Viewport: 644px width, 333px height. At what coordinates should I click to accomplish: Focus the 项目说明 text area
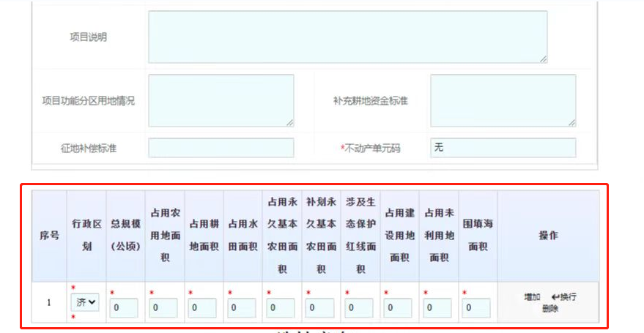click(347, 37)
